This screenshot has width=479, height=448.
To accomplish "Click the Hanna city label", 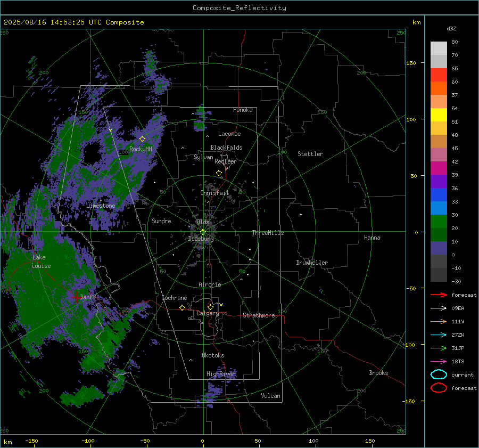I will coord(372,238).
